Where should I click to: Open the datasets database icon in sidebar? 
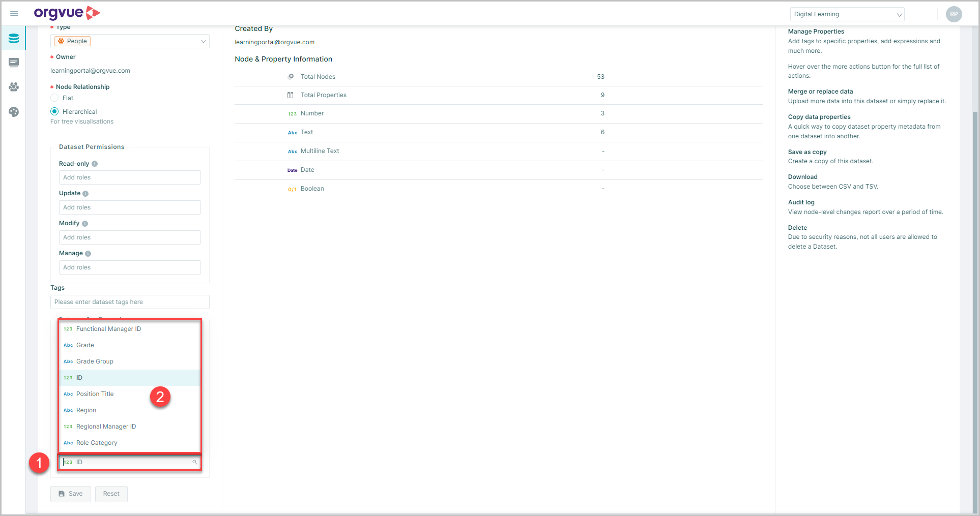tap(14, 38)
